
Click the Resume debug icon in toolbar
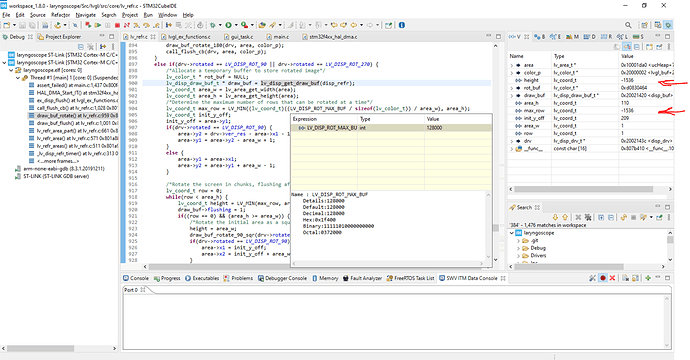98,25
